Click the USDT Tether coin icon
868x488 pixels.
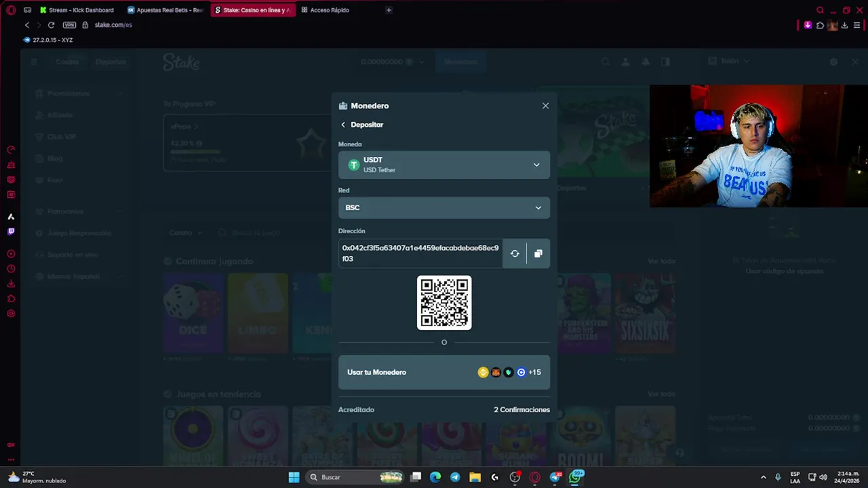[x=353, y=165]
